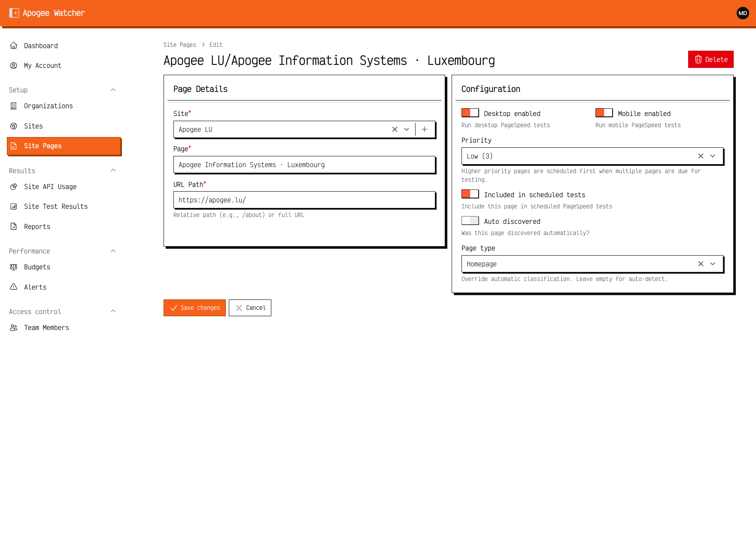Click the Reports document icon
The height and width of the screenshot is (537, 756).
(14, 226)
